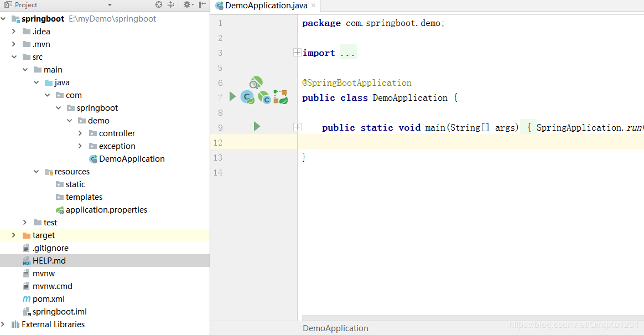
Task: Collapse the main folder
Action: click(25, 69)
